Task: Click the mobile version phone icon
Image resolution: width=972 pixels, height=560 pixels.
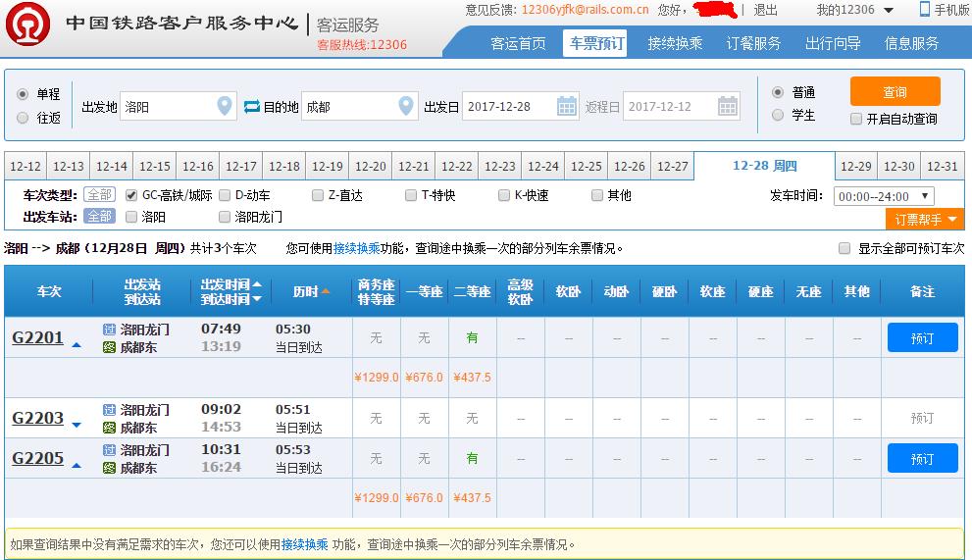Action: [924, 10]
